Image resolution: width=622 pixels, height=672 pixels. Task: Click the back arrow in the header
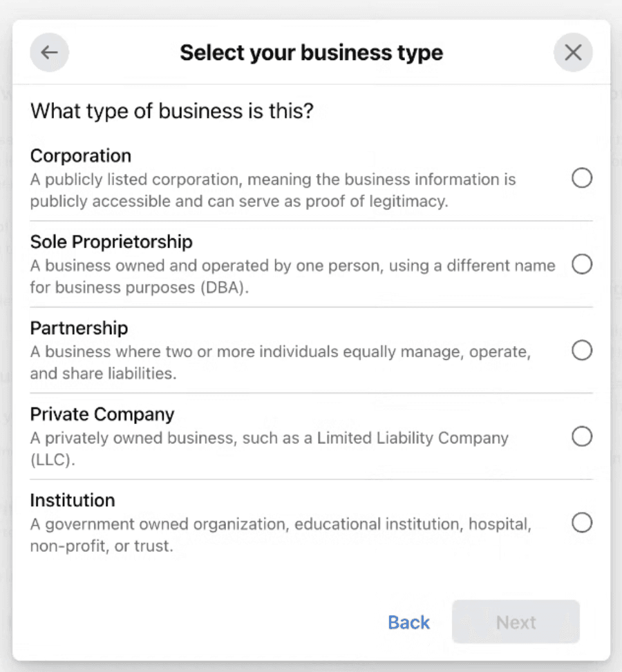click(49, 52)
